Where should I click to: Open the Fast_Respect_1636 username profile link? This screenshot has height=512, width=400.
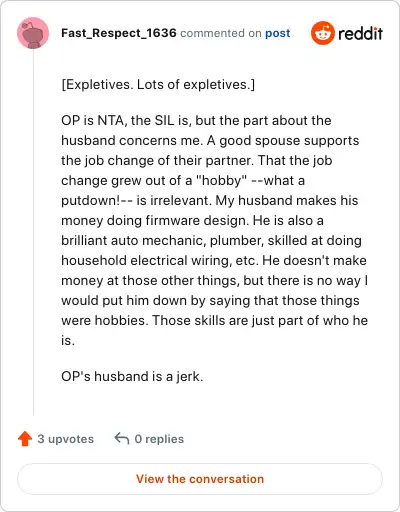pyautogui.click(x=119, y=33)
